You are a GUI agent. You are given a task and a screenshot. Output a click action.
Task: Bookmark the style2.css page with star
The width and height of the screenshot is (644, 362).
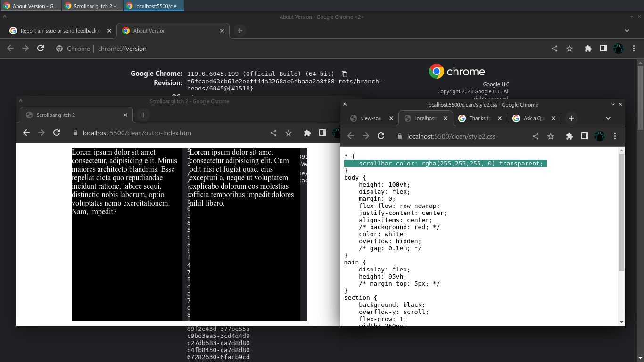[x=551, y=136]
